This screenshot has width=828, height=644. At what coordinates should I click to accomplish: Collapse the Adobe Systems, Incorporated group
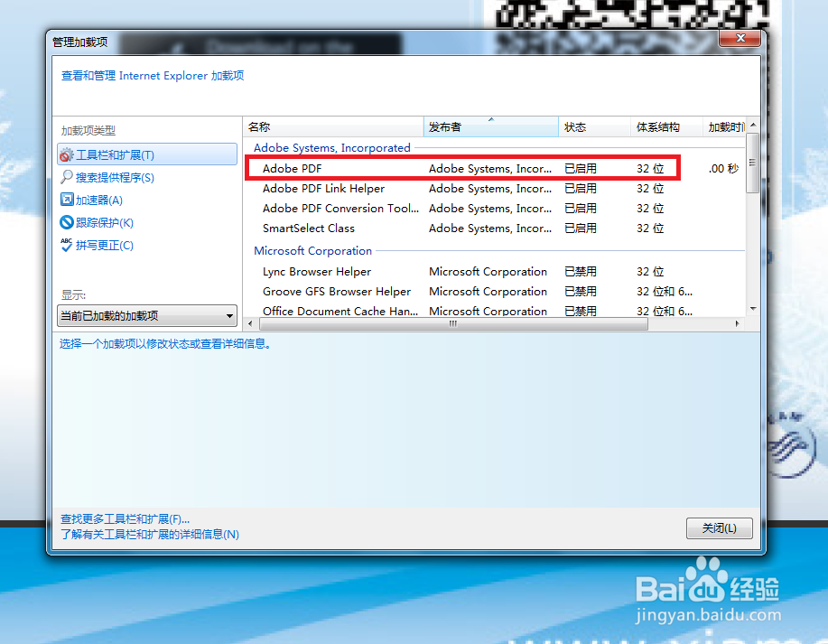[x=331, y=148]
